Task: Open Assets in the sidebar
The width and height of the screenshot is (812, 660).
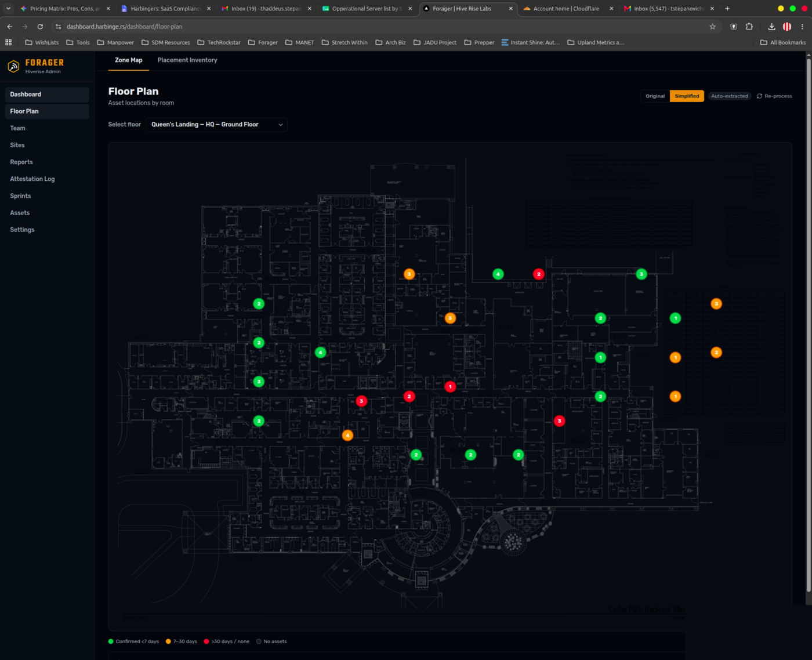Action: point(47,213)
